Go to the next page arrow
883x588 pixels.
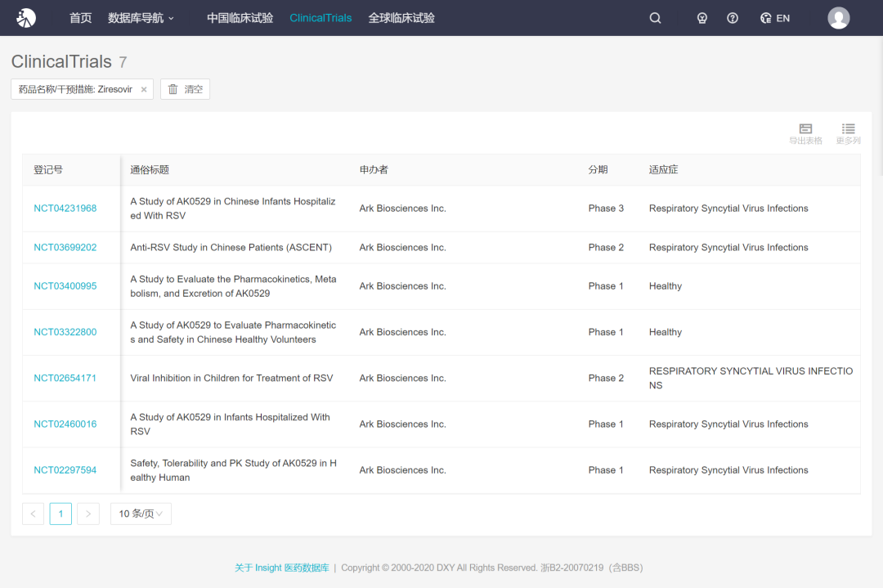87,514
